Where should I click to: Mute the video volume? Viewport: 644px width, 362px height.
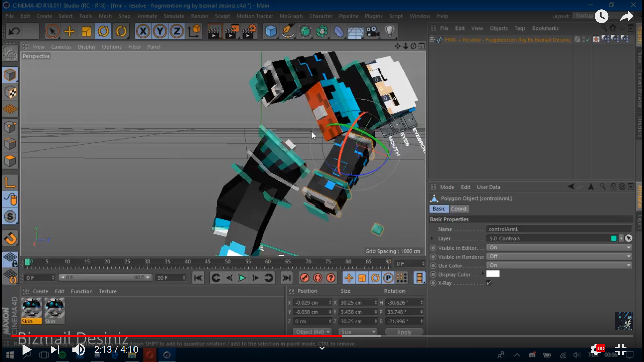79,350
